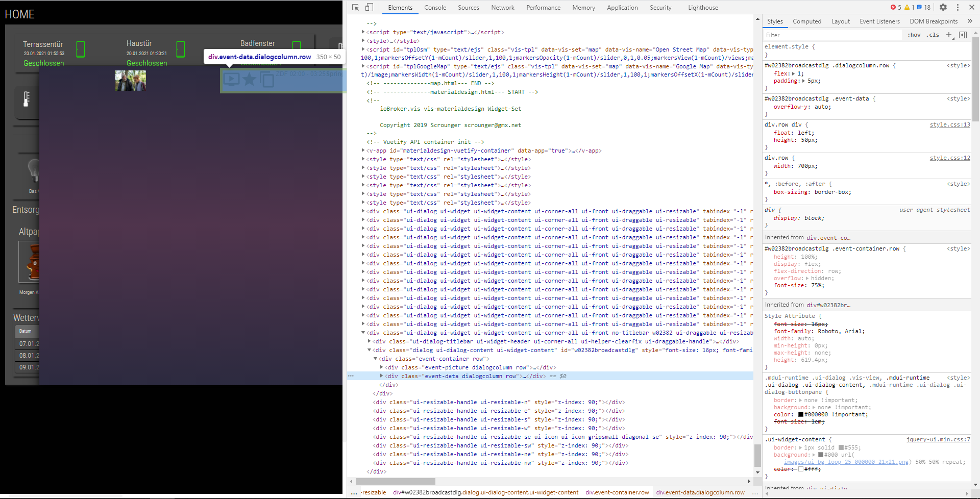This screenshot has height=499, width=980.
Task: Open style.css:13 source link
Action: tap(950, 124)
